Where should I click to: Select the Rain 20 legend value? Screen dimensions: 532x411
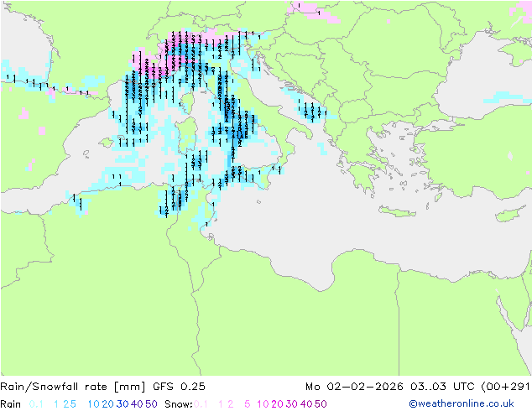coord(108,404)
